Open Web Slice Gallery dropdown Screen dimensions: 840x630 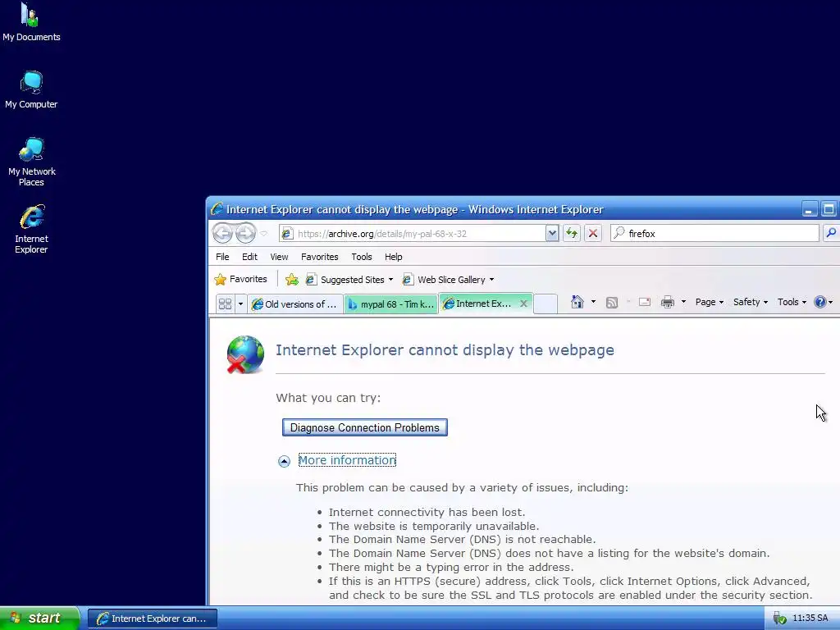[x=448, y=280]
